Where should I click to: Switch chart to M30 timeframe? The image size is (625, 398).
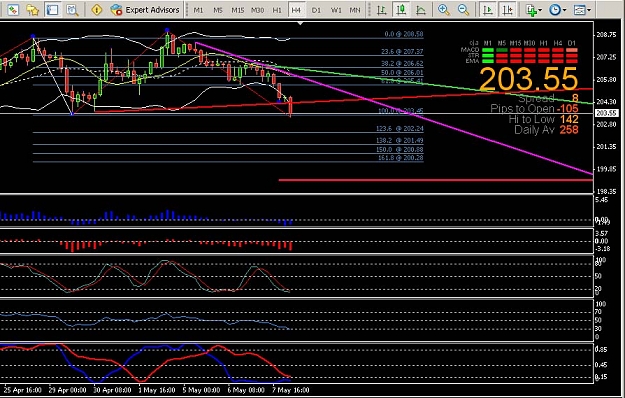pyautogui.click(x=257, y=10)
